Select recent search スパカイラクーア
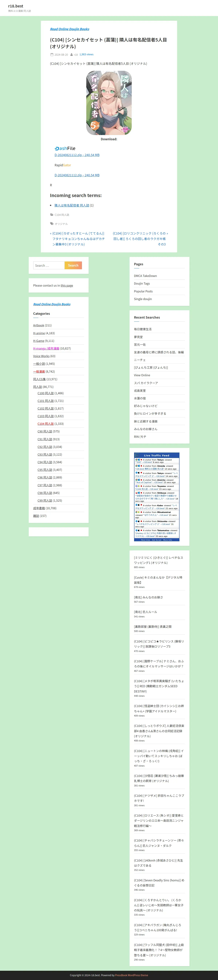Screen dimensions: 218x980 [146, 383]
